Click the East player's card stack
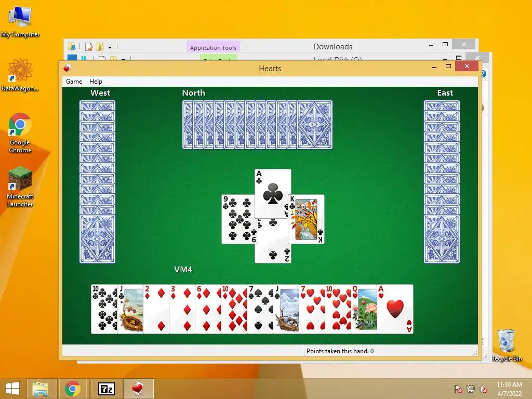Screen dimensions: 532x399 (442, 181)
